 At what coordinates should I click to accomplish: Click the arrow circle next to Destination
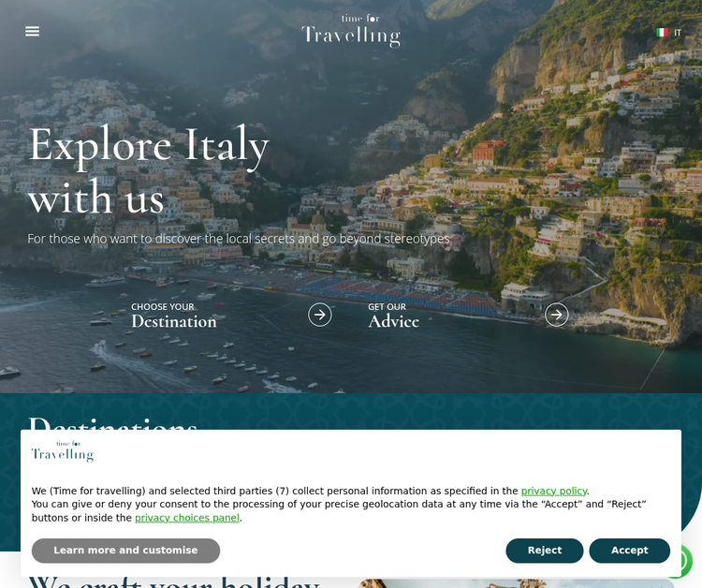tap(320, 315)
